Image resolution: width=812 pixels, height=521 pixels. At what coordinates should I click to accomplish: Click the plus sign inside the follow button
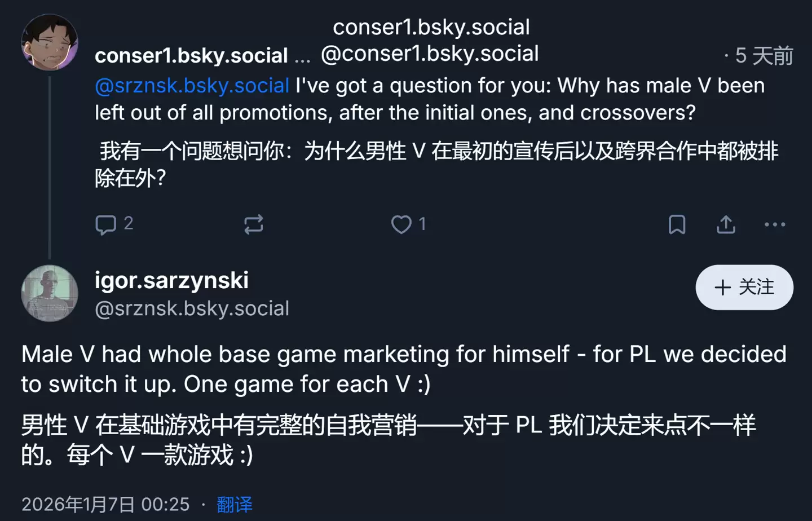(x=722, y=288)
